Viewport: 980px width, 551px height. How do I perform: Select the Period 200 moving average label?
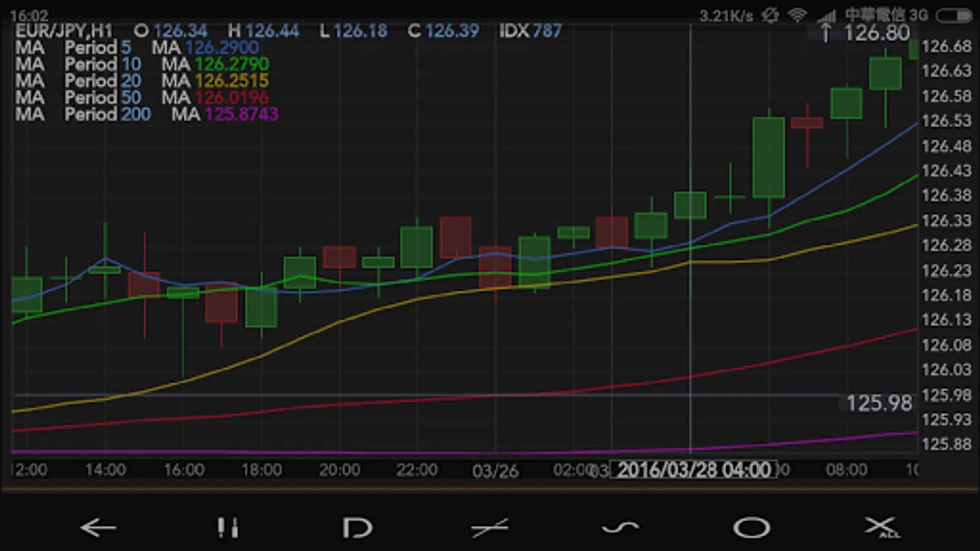tap(108, 113)
